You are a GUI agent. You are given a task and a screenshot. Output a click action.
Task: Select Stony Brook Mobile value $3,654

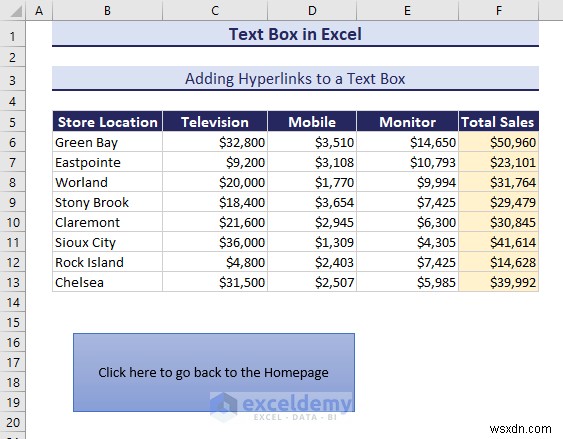(x=312, y=202)
